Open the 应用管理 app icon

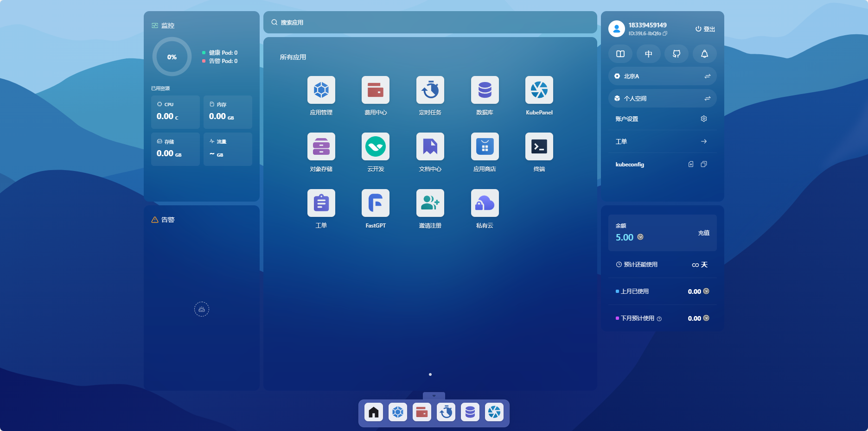pos(321,90)
